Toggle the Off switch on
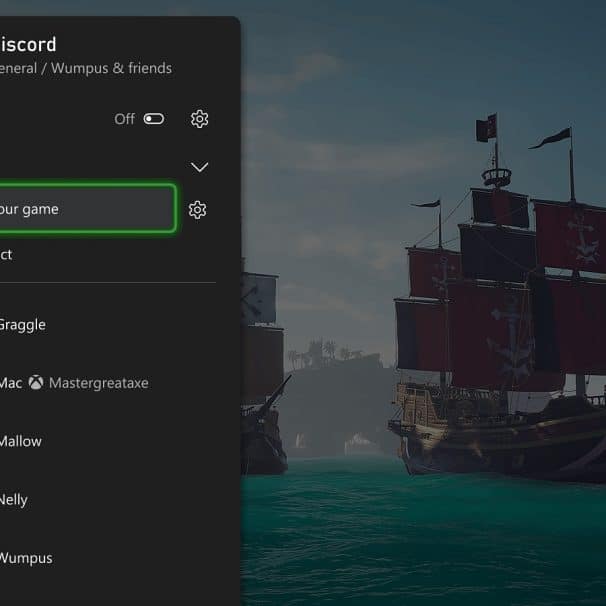Viewport: 606px width, 606px height. click(154, 119)
